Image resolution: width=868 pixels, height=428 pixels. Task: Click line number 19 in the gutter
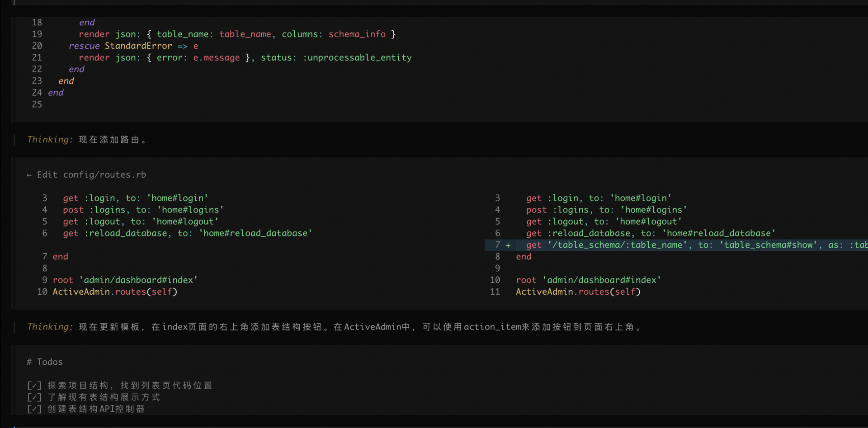point(37,34)
